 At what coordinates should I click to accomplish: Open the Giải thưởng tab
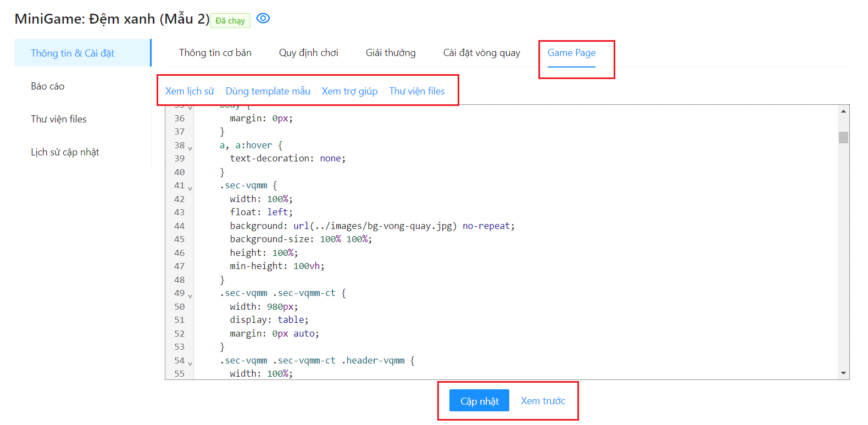pyautogui.click(x=391, y=53)
